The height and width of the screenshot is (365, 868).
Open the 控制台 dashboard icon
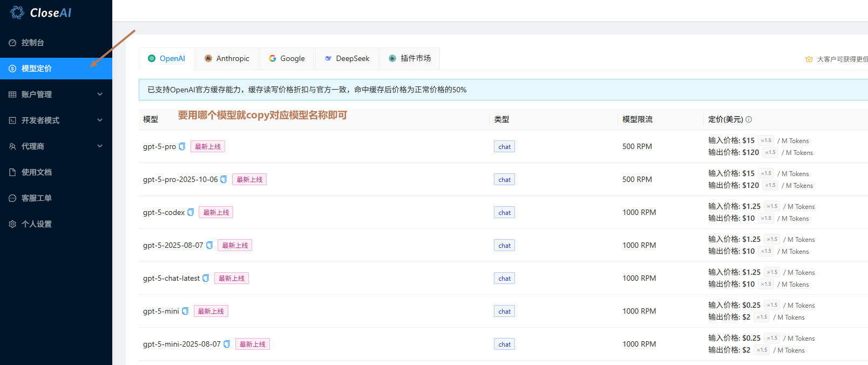[x=12, y=43]
